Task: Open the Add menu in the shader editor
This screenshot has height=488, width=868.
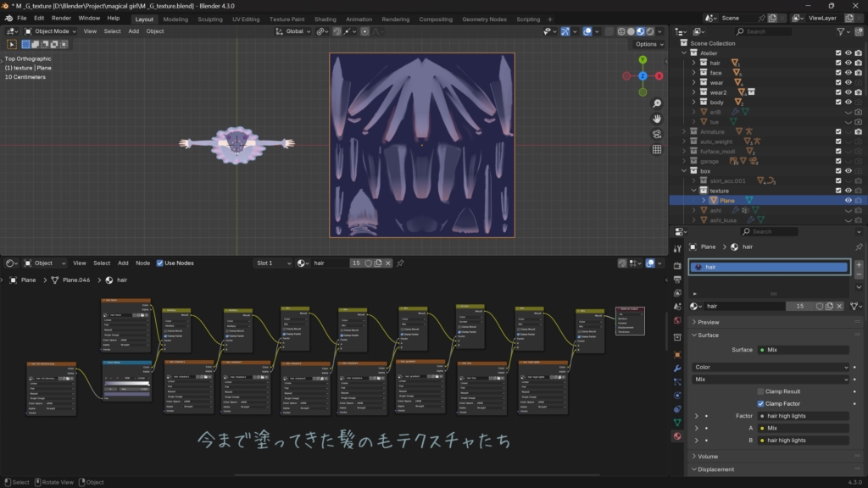Action: pyautogui.click(x=123, y=263)
